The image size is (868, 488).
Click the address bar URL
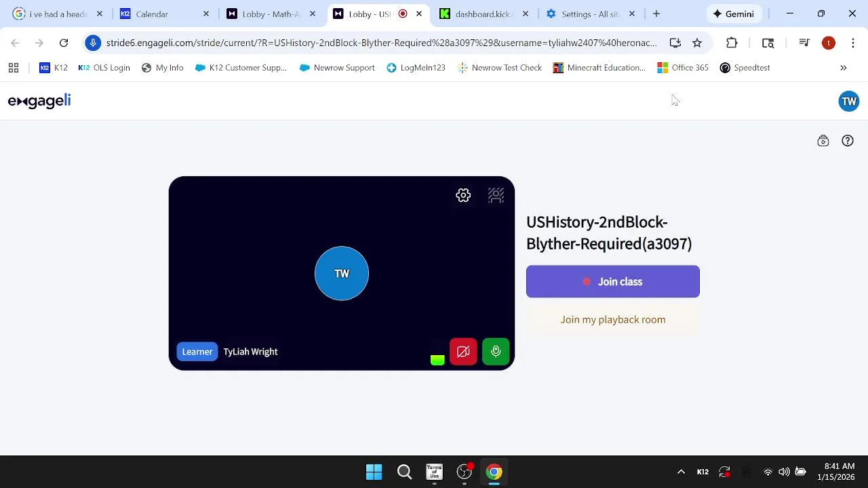(381, 43)
